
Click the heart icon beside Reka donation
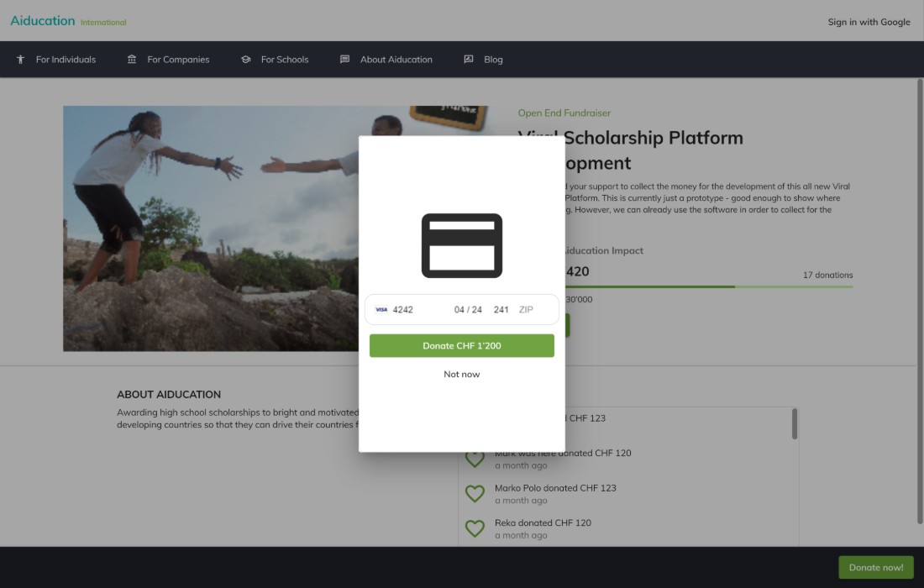(475, 528)
